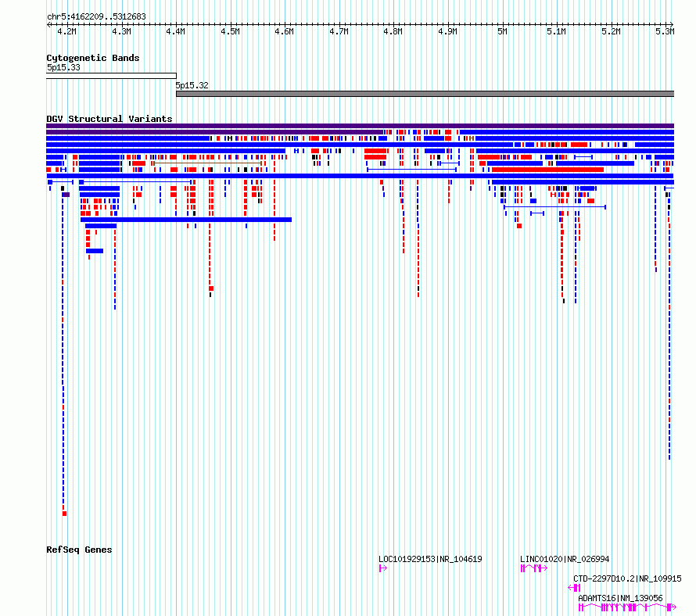Click the 4.8M ruler tick label
This screenshot has width=696, height=616.
pos(393,31)
